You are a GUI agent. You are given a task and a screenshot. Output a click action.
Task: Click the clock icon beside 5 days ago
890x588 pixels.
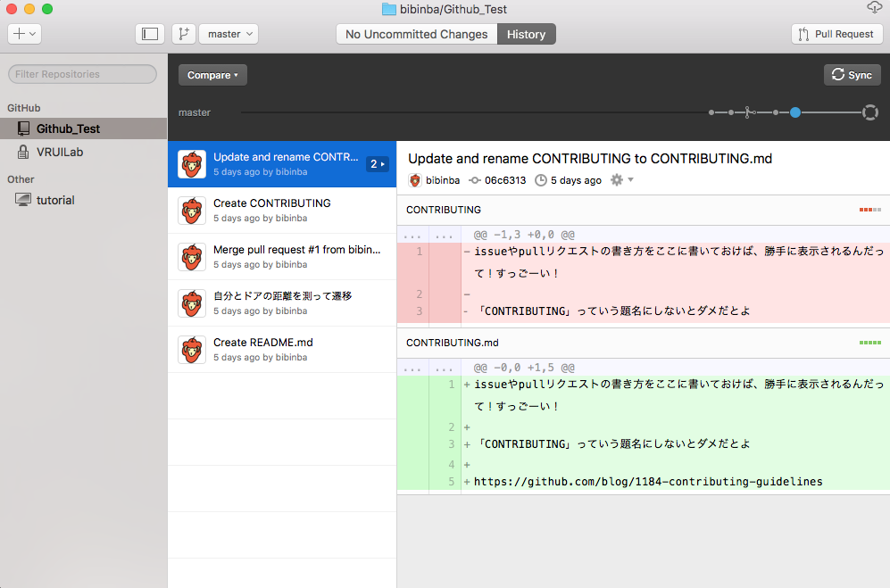point(541,180)
